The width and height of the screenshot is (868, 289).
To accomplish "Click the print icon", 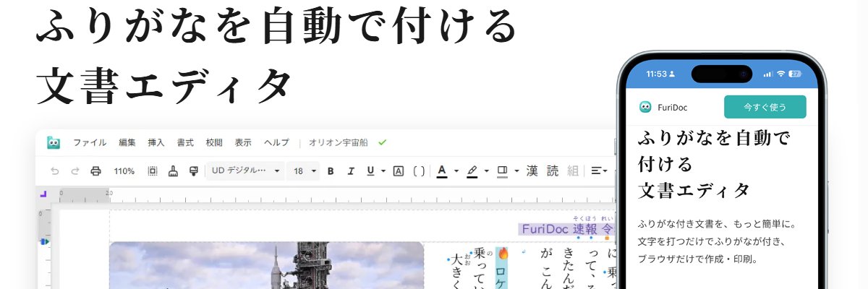I will [95, 171].
